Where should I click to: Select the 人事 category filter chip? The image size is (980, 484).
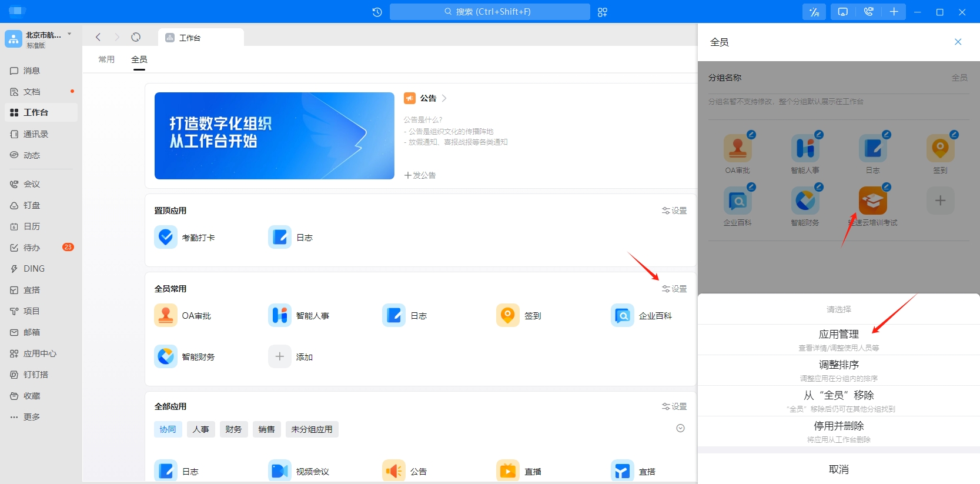201,429
